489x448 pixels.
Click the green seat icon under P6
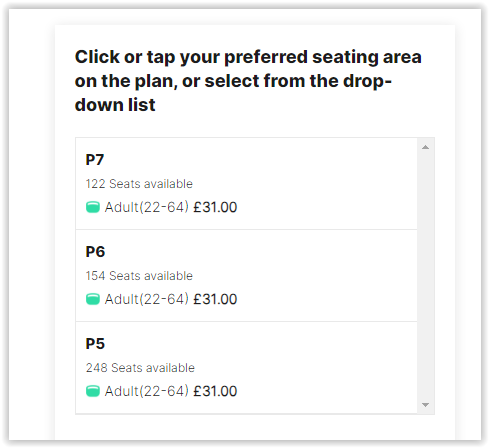(x=93, y=299)
